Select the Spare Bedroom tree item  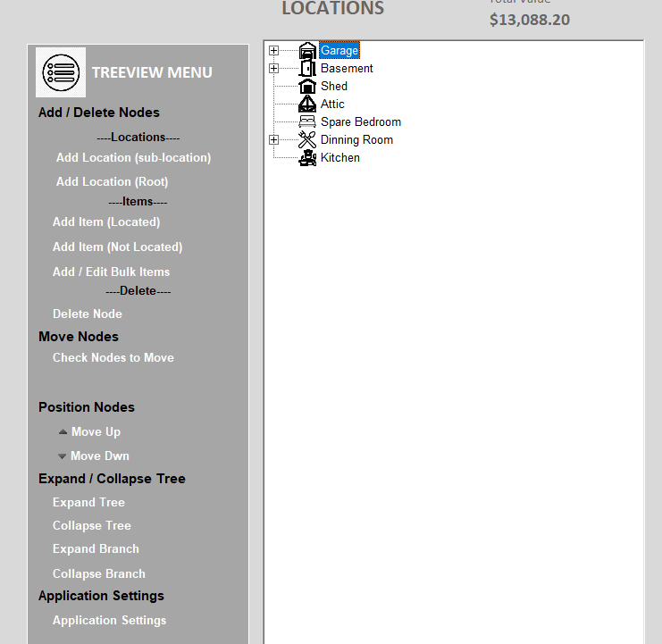(x=361, y=122)
